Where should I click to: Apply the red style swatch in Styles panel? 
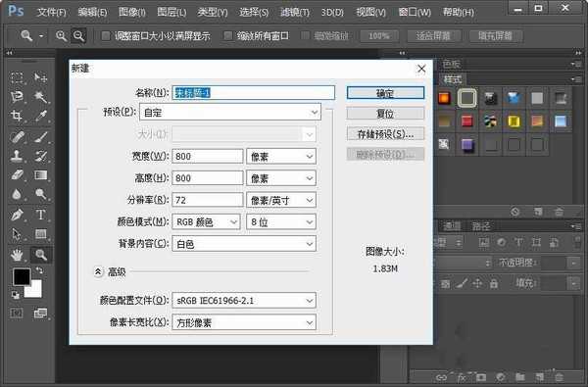pos(467,121)
